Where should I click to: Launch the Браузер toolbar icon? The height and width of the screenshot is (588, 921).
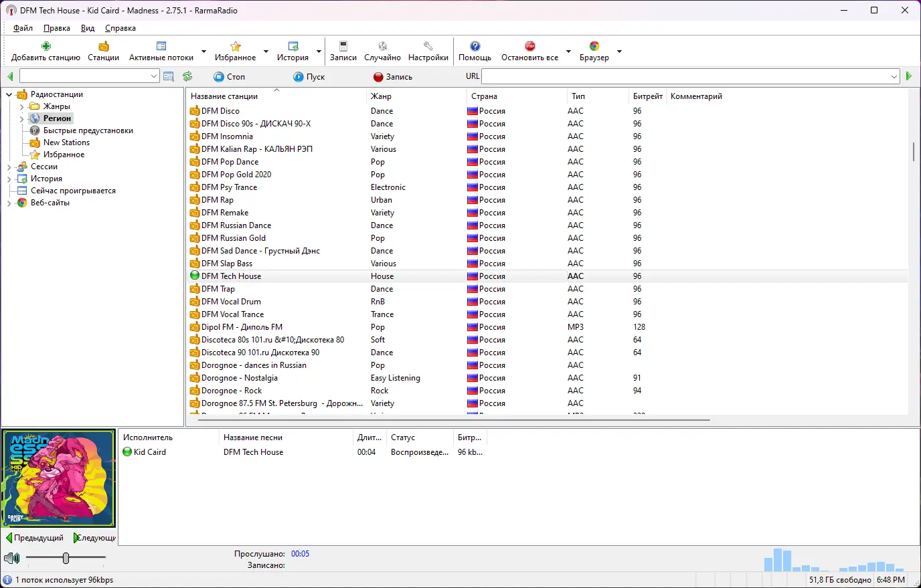coord(594,46)
